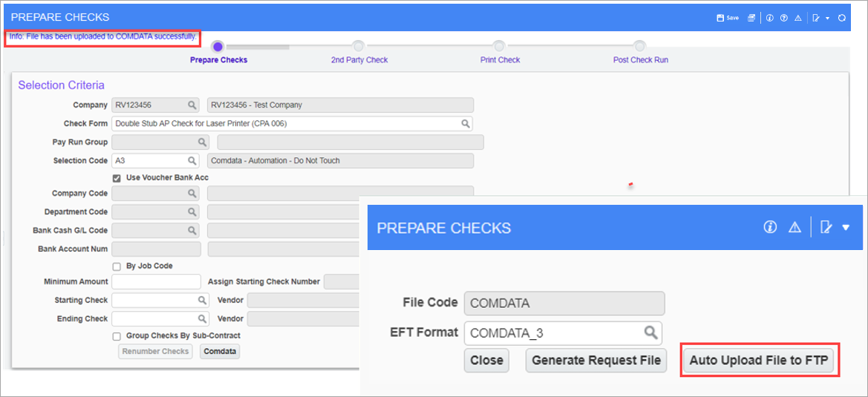Open the EFT Format lookup magnifier

pos(650,332)
